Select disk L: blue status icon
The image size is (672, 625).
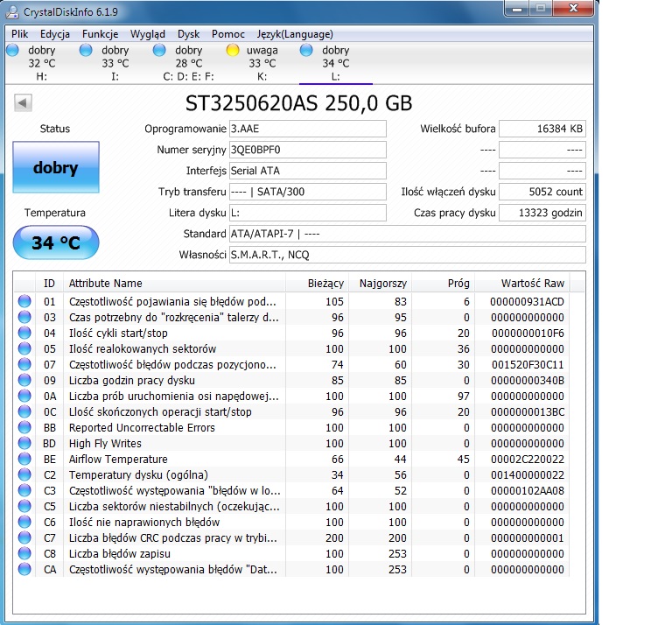pyautogui.click(x=306, y=50)
